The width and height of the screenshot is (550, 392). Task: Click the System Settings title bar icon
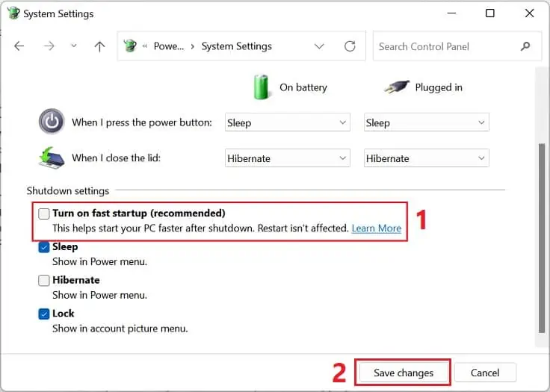coord(13,13)
